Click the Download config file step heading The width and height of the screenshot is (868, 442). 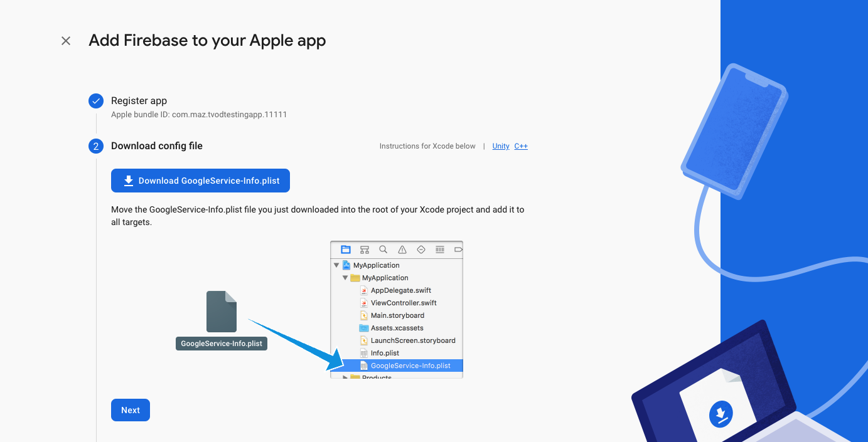157,145
